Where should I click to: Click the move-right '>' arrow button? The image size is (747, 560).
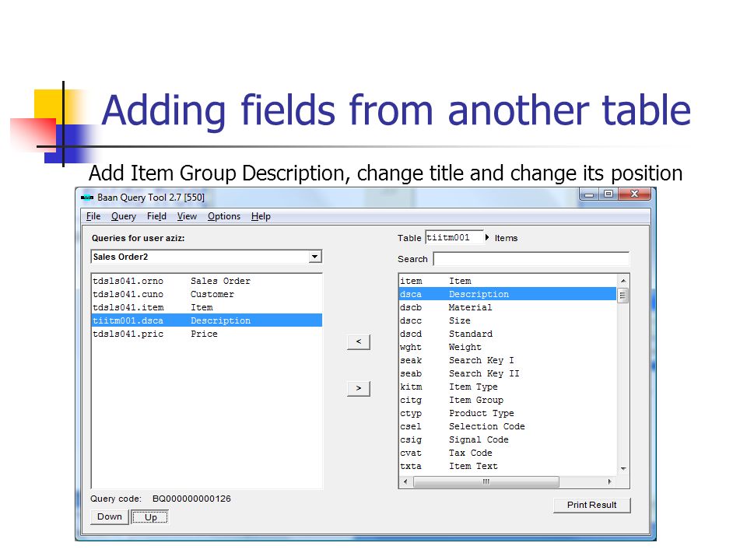point(358,388)
